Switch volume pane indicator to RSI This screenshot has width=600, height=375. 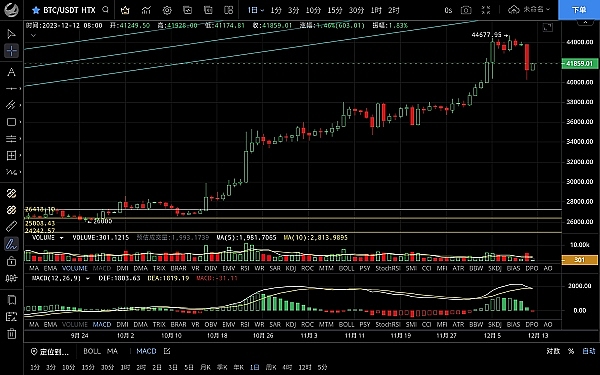point(245,268)
